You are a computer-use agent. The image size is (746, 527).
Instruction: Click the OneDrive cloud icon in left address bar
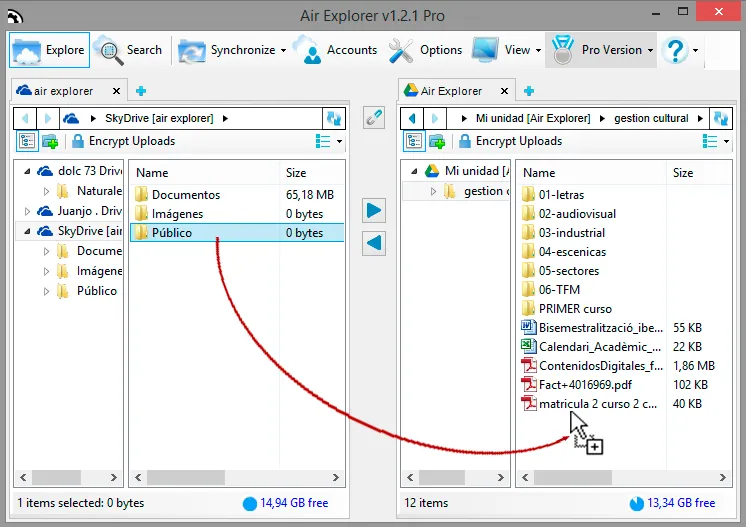point(71,118)
